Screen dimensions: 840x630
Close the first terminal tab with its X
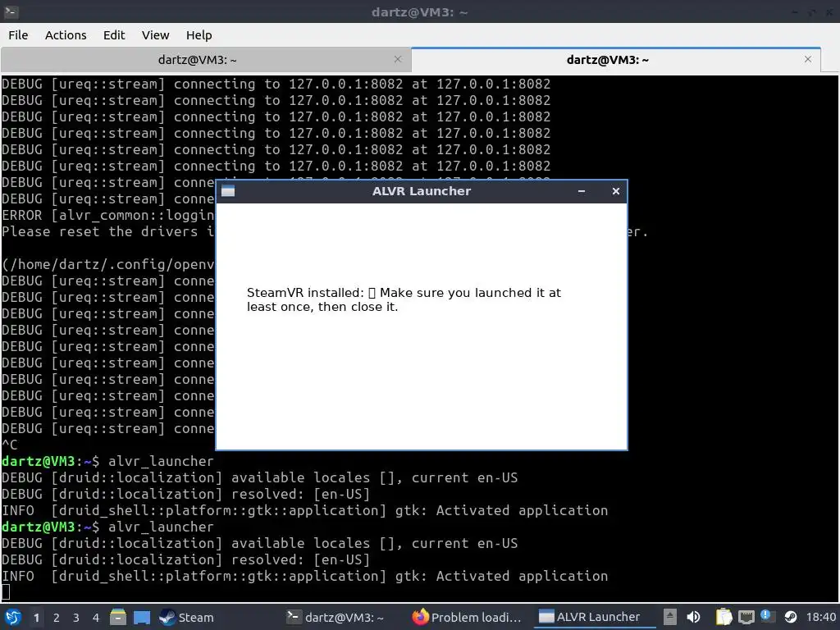tap(398, 59)
